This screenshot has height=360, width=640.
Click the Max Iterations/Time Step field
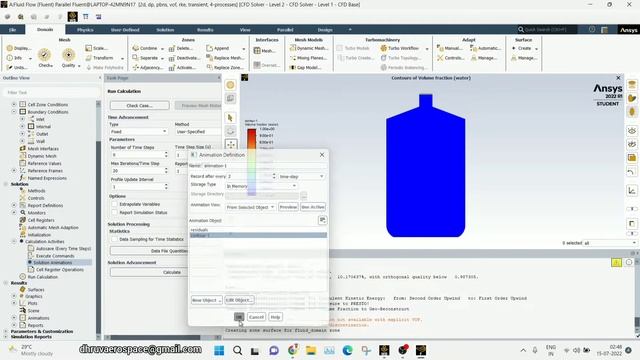pyautogui.click(x=138, y=171)
